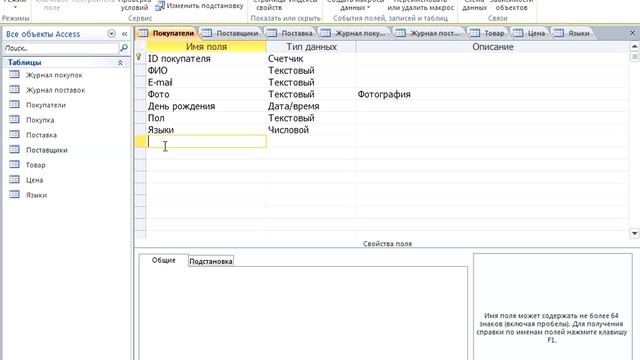This screenshot has height=360, width=640.
Task: Select the Цена table in navigation pane
Action: pyautogui.click(x=34, y=180)
